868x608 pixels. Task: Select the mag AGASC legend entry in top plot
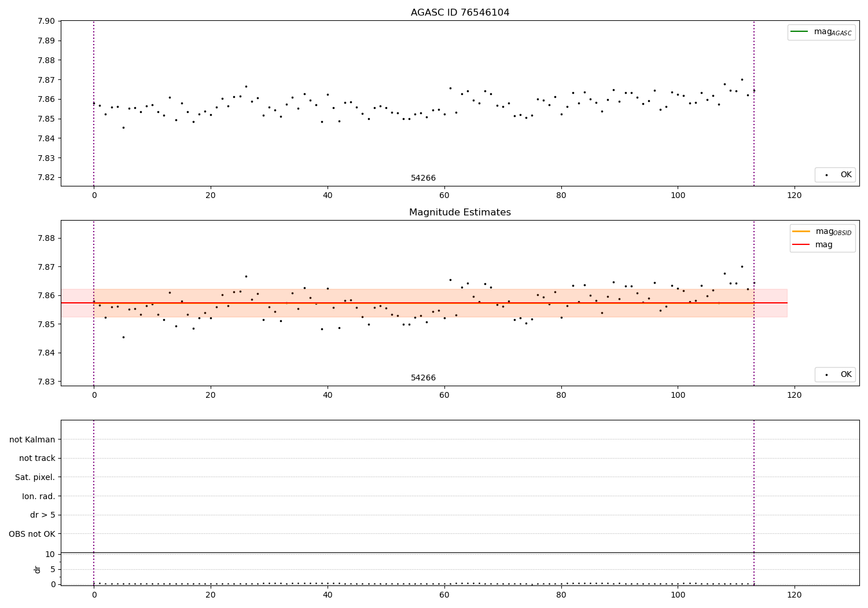click(822, 32)
